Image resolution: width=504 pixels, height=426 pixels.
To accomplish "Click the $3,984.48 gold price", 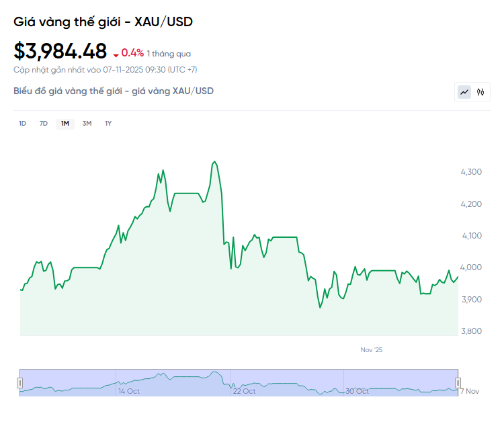I will pyautogui.click(x=60, y=51).
